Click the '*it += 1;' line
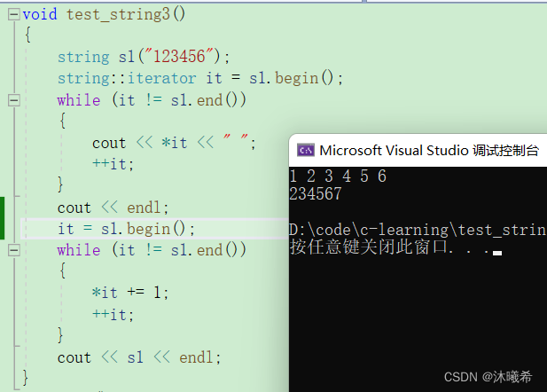Viewport: 547px width, 392px height. click(x=130, y=292)
